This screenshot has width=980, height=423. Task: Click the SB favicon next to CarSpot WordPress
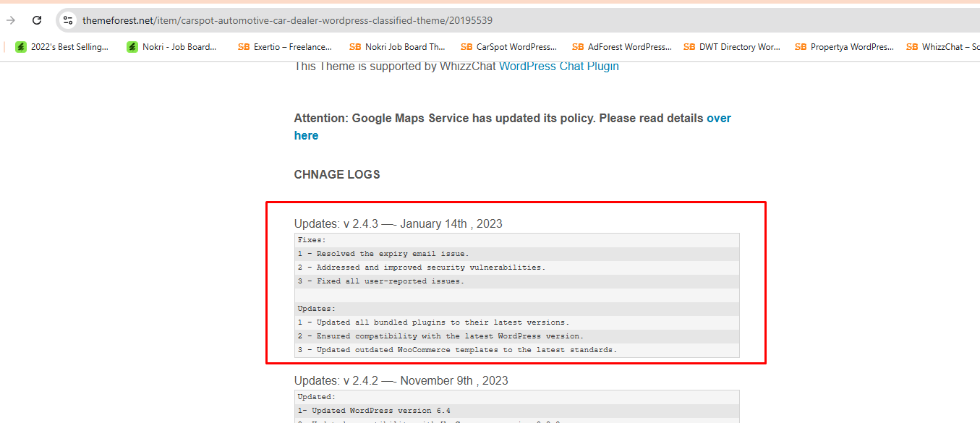coord(466,47)
